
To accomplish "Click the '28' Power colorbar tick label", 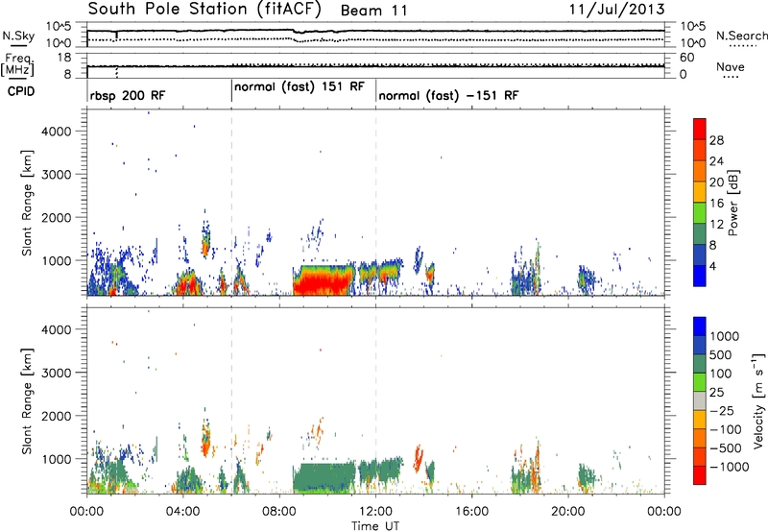I will point(716,140).
